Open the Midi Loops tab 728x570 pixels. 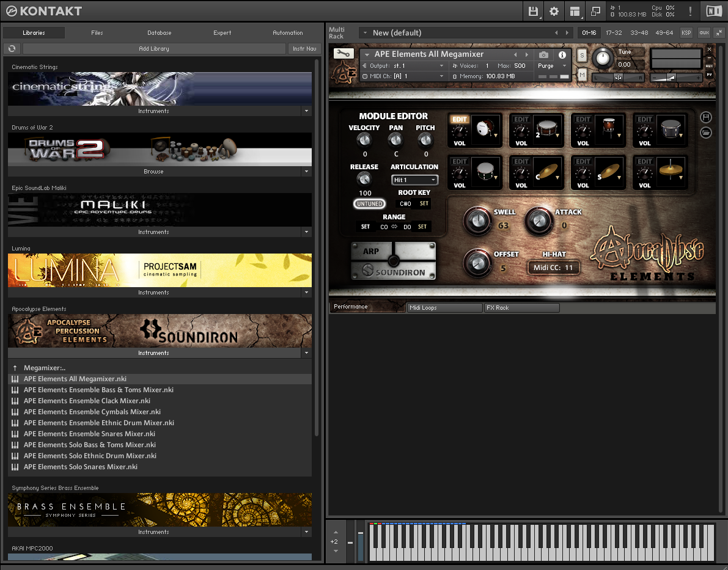coord(444,308)
